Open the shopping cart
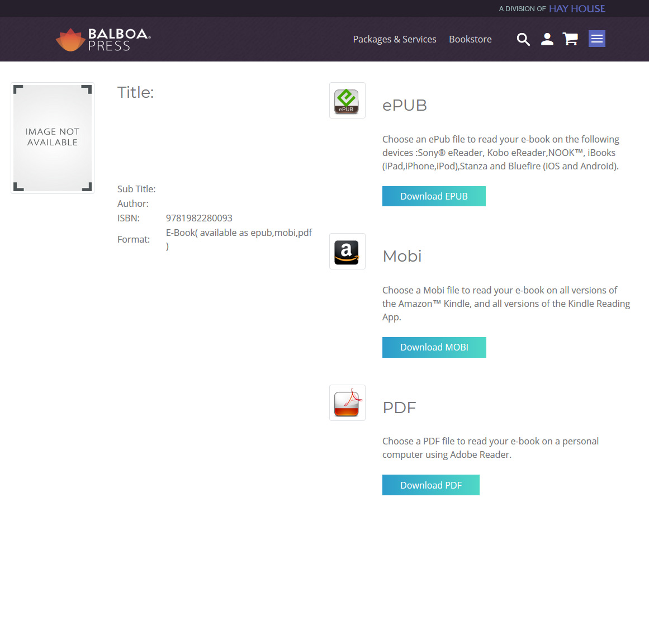The height and width of the screenshot is (644, 649). (x=570, y=39)
